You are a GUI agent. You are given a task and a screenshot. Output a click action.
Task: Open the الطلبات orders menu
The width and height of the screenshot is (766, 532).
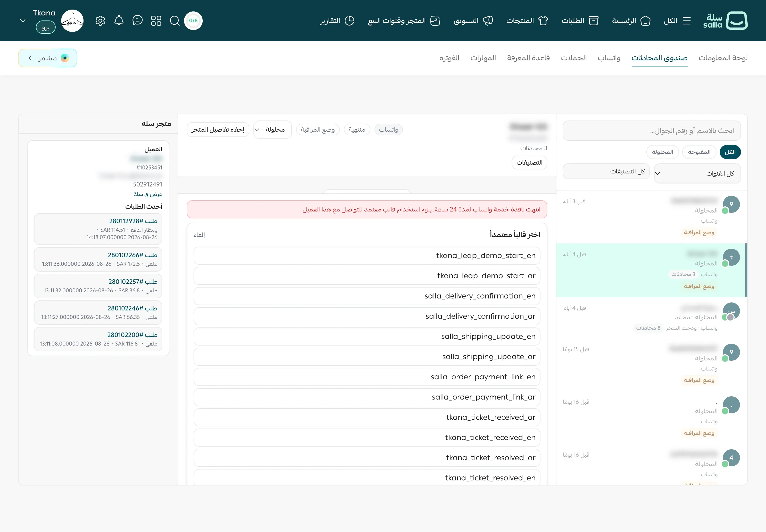pos(580,21)
